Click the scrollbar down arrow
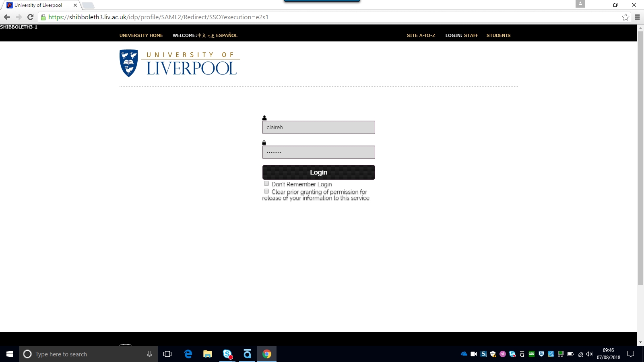The image size is (644, 362). [x=640, y=343]
